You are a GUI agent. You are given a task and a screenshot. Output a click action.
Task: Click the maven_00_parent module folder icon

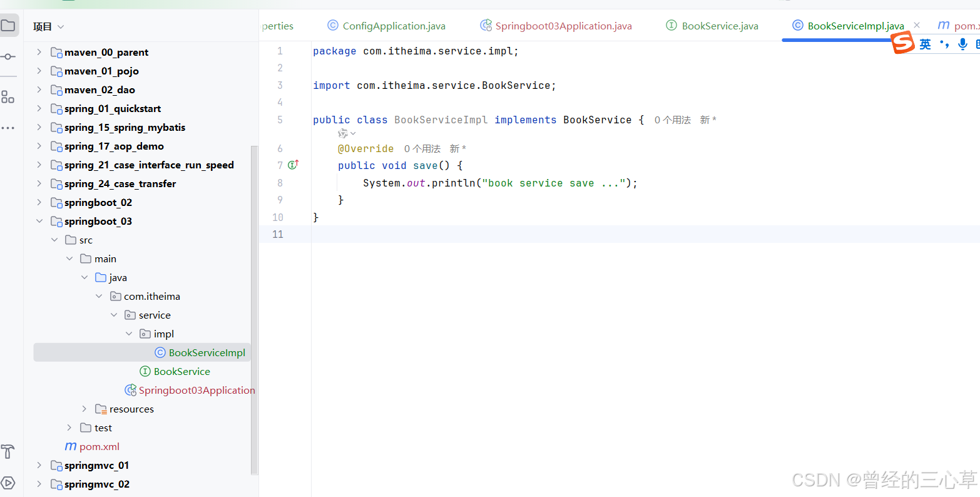pos(56,52)
